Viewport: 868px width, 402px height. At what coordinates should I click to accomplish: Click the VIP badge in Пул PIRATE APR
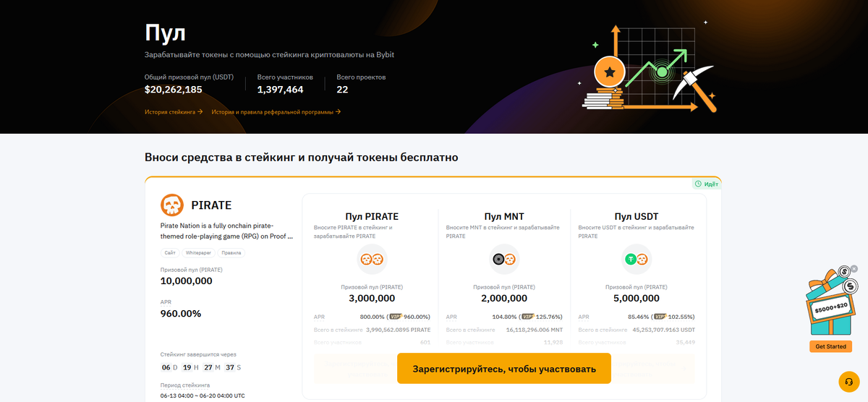[396, 317]
